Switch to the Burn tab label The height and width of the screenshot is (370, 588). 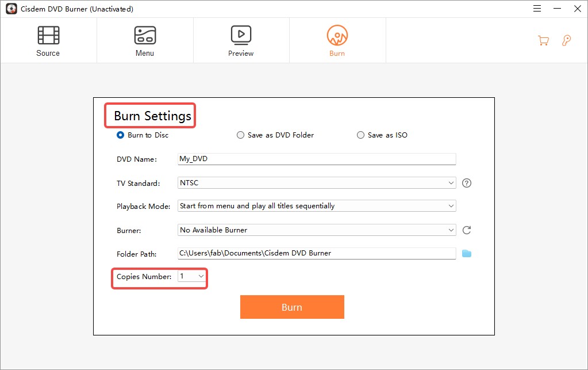[337, 54]
